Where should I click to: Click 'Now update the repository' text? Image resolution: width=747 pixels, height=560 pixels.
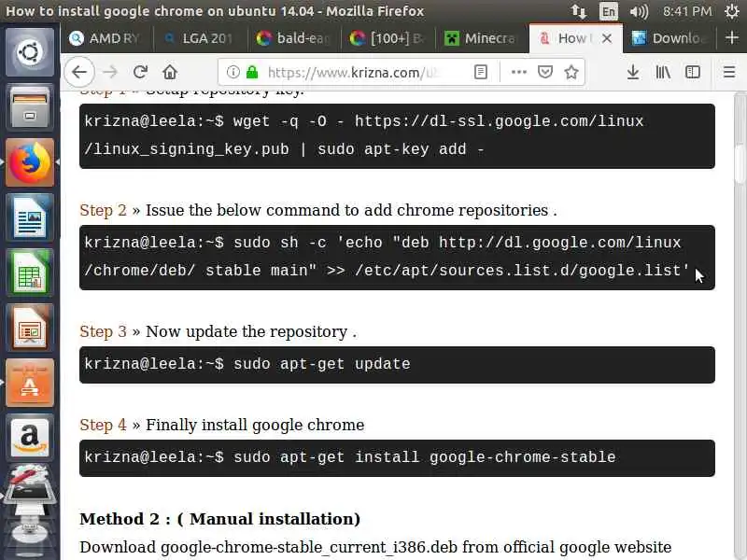tap(247, 332)
